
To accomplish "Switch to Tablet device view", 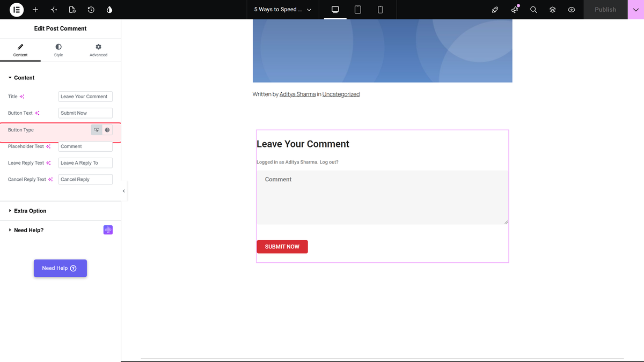I will click(x=358, y=10).
